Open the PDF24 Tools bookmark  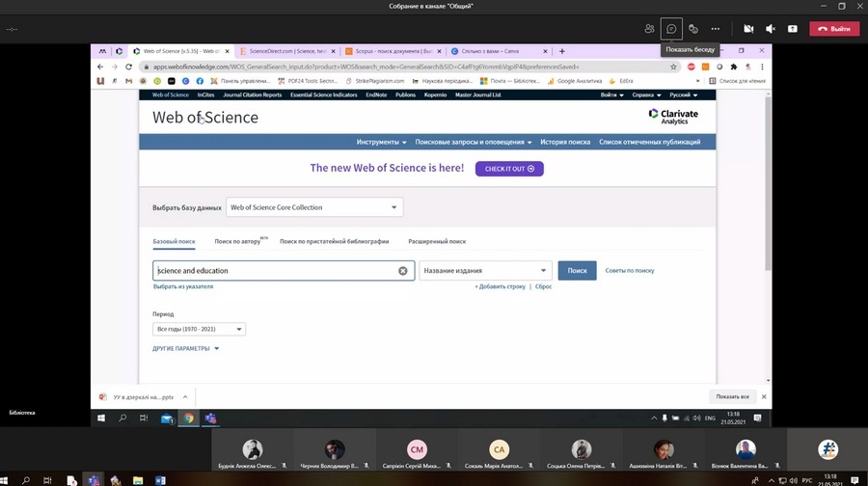tap(308, 81)
